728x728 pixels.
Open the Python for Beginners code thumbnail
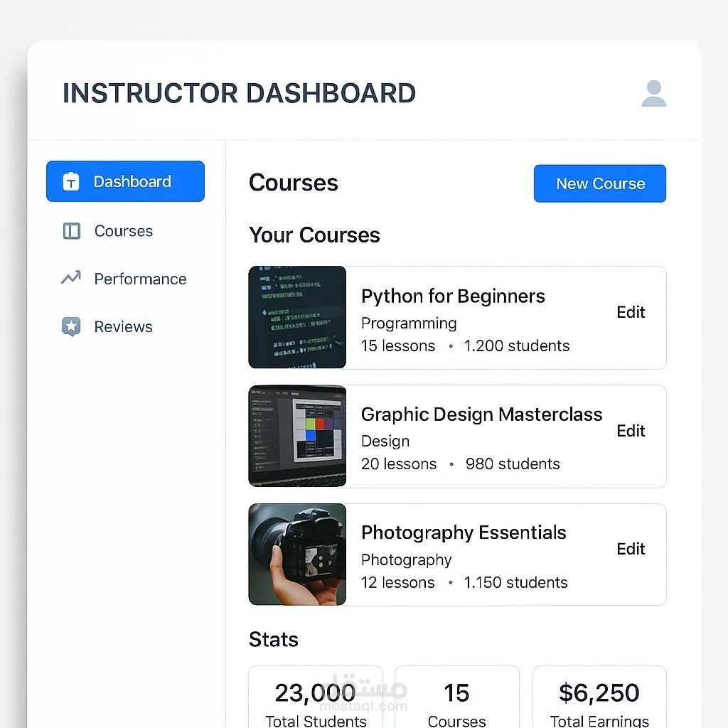click(x=297, y=317)
